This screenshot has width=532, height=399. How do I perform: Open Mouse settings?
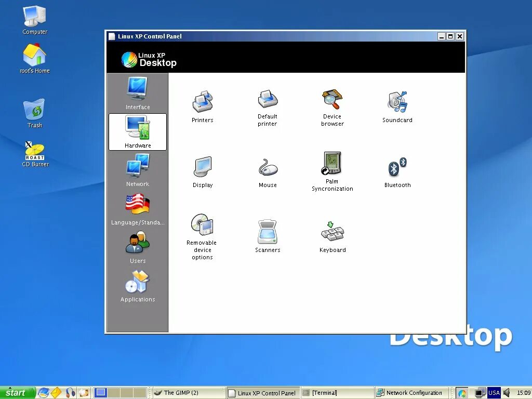(268, 172)
